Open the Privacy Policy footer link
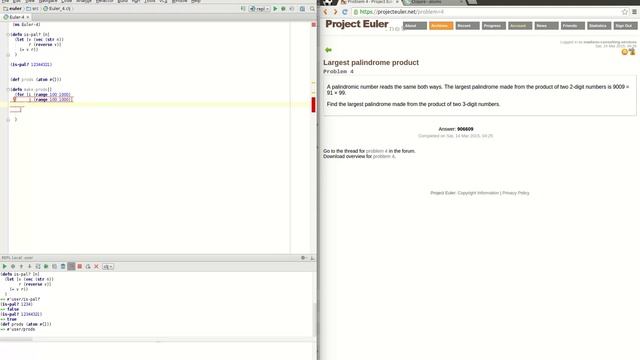Viewport: 640px width, 360px height. [516, 193]
